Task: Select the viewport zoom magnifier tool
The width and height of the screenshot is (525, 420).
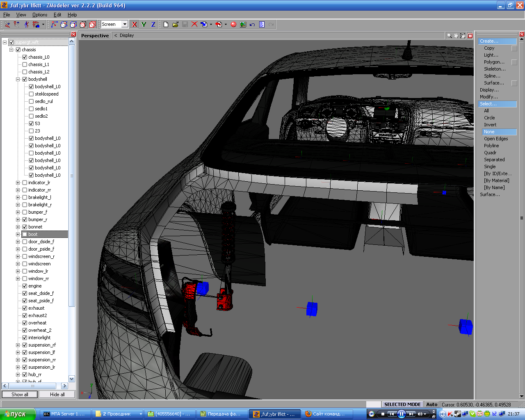Action: pos(450,36)
